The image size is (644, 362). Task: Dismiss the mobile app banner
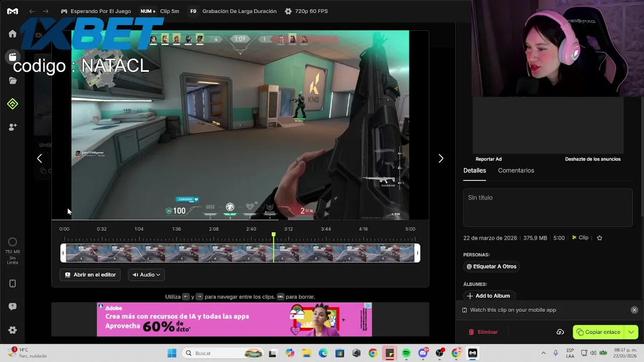pyautogui.click(x=634, y=310)
